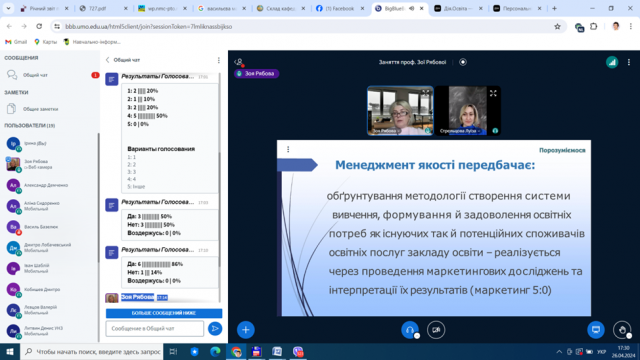This screenshot has width=640, height=360.
Task: Bookmark this page with star icon
Action: click(x=557, y=27)
